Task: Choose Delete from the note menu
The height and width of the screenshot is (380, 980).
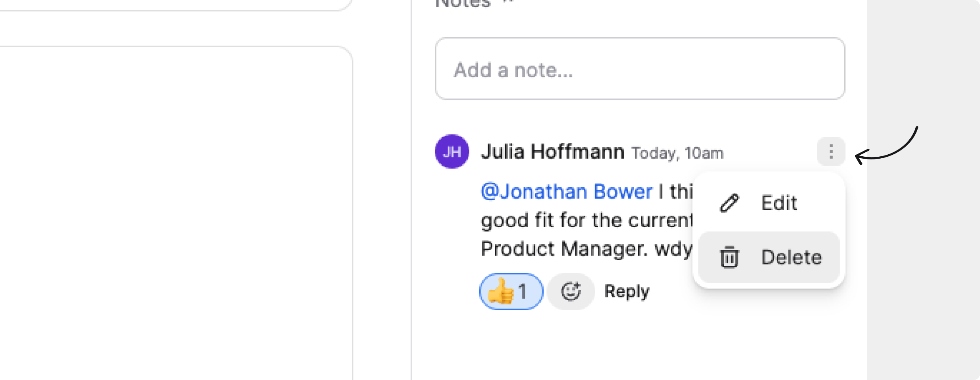Action: tap(791, 257)
